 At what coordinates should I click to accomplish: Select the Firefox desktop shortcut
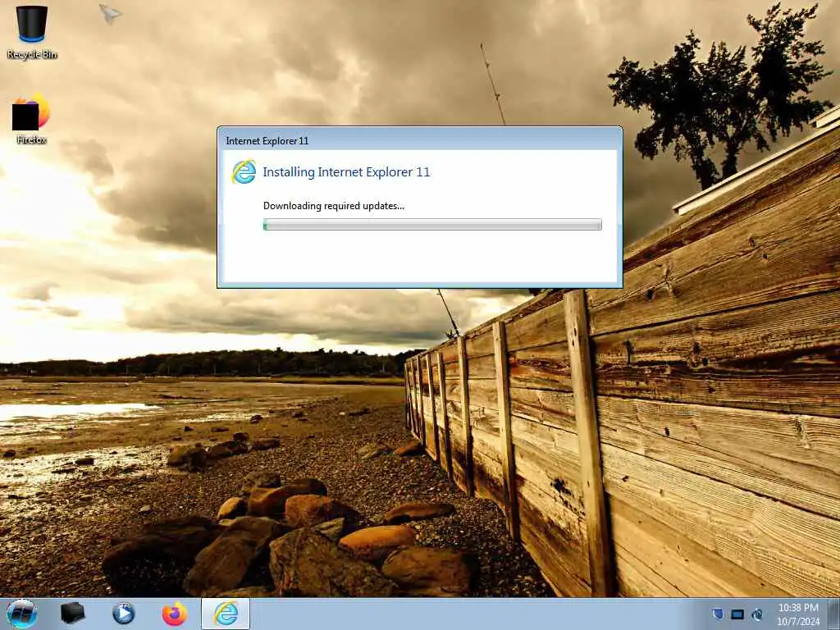[31, 118]
